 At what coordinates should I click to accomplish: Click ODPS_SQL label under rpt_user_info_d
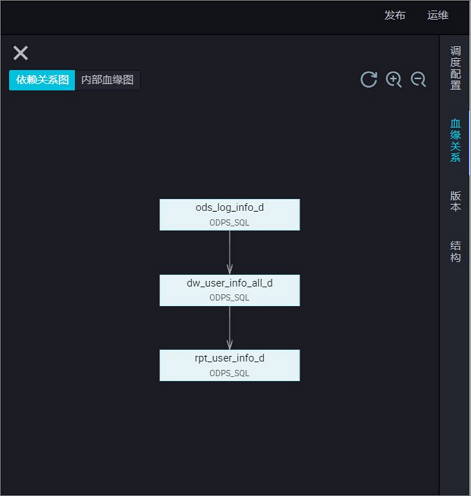coord(229,373)
